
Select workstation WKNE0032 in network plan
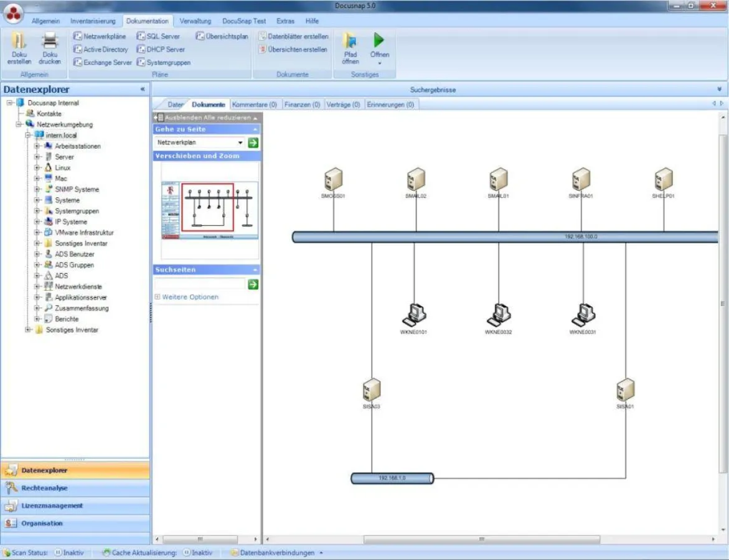click(x=499, y=315)
